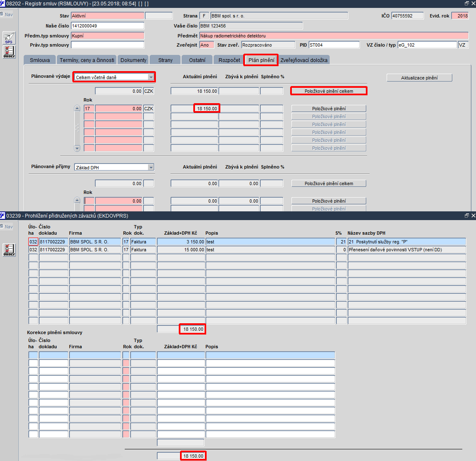Image resolution: width=476 pixels, height=461 pixels.
Task: Click the PID field ST004
Action: [x=334, y=45]
